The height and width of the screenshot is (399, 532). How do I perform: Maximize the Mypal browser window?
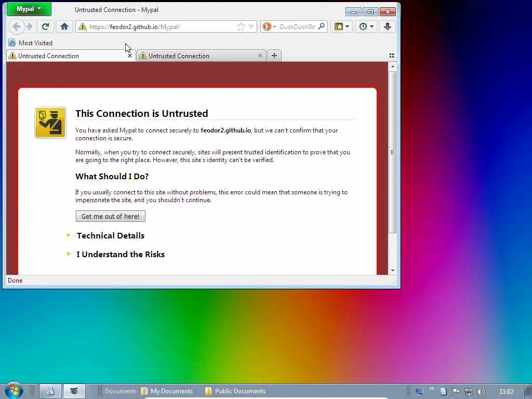point(370,12)
